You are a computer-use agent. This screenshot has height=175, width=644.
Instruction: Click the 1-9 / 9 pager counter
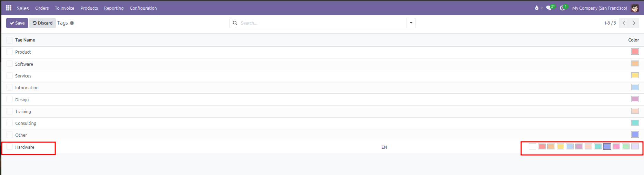tap(610, 23)
